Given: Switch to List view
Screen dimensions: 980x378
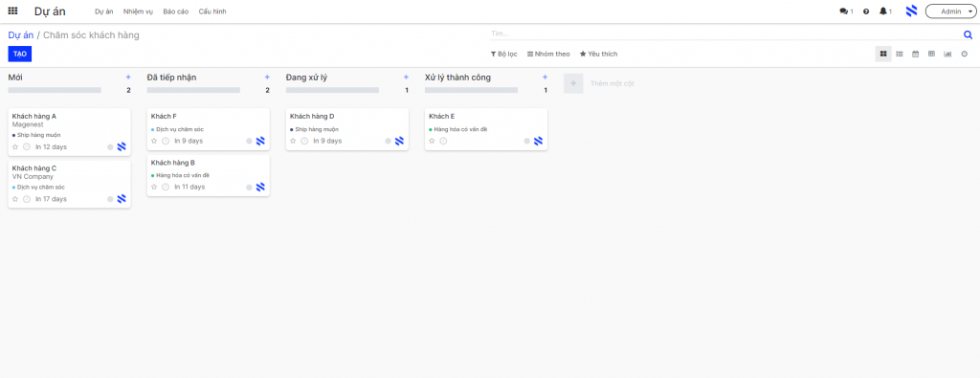Looking at the screenshot, I should tap(900, 54).
